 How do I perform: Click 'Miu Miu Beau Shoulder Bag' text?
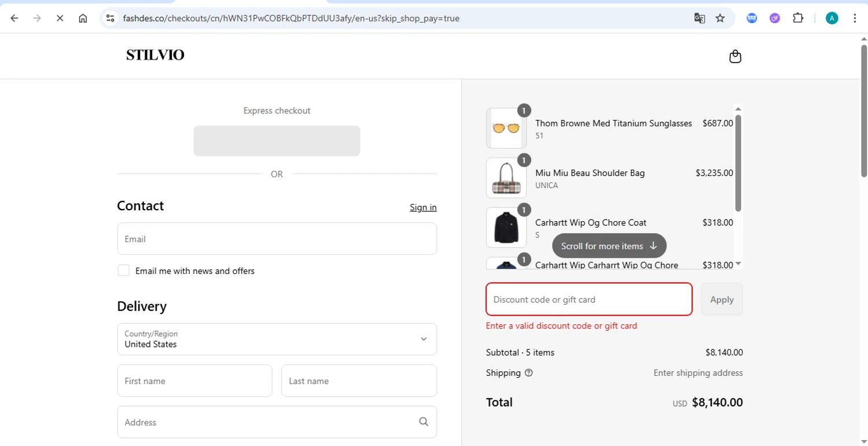tap(590, 173)
